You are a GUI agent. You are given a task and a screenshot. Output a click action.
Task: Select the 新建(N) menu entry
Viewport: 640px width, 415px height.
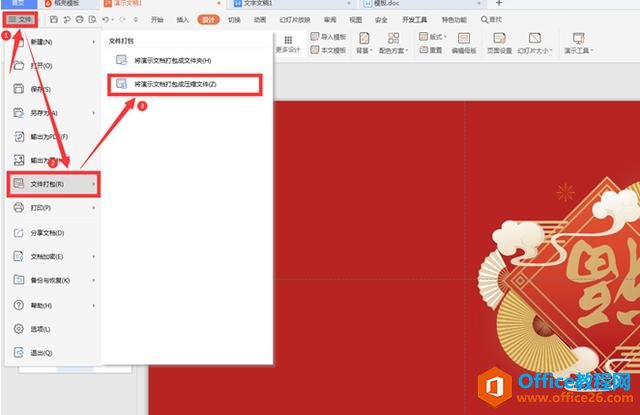(53, 42)
